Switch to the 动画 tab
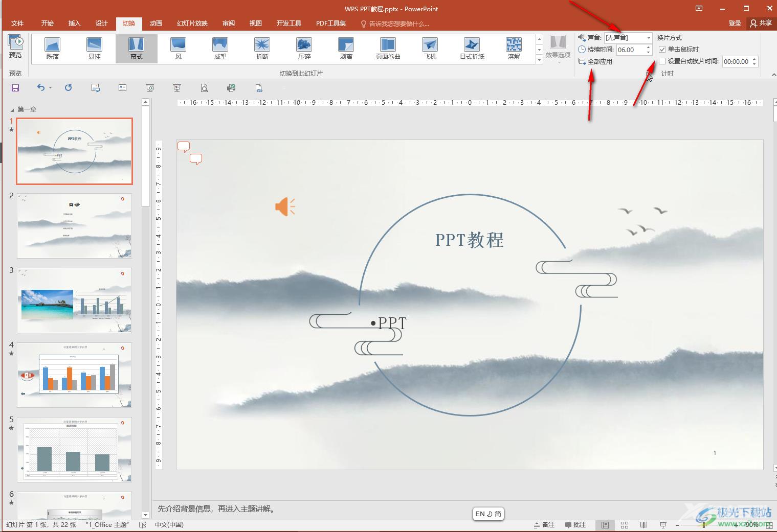This screenshot has height=532, width=777. 156,24
